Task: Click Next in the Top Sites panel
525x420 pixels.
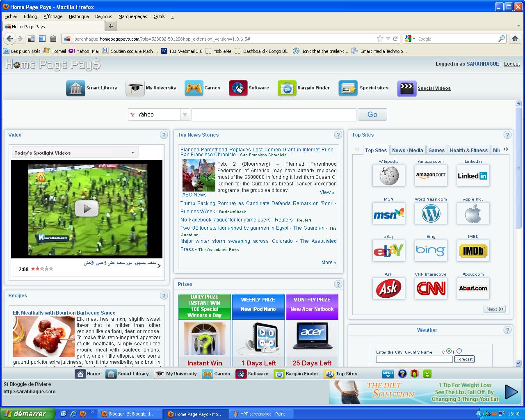Action: [495, 309]
